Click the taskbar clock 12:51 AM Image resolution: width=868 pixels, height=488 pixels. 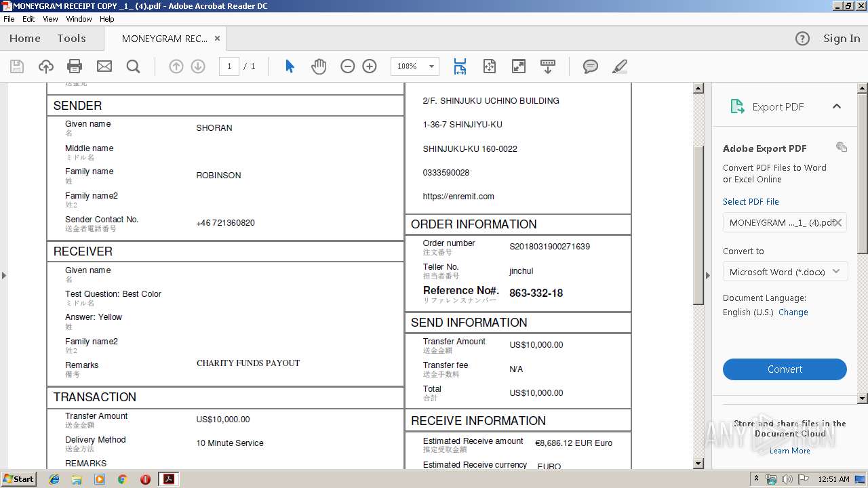[x=833, y=479]
